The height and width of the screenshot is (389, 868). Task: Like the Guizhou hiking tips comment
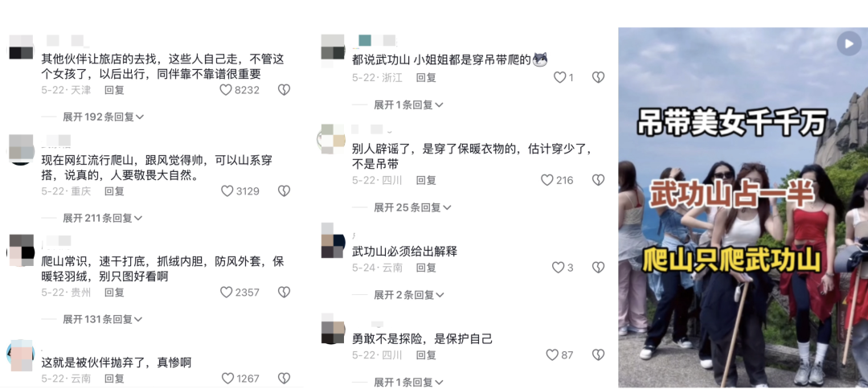(x=227, y=293)
